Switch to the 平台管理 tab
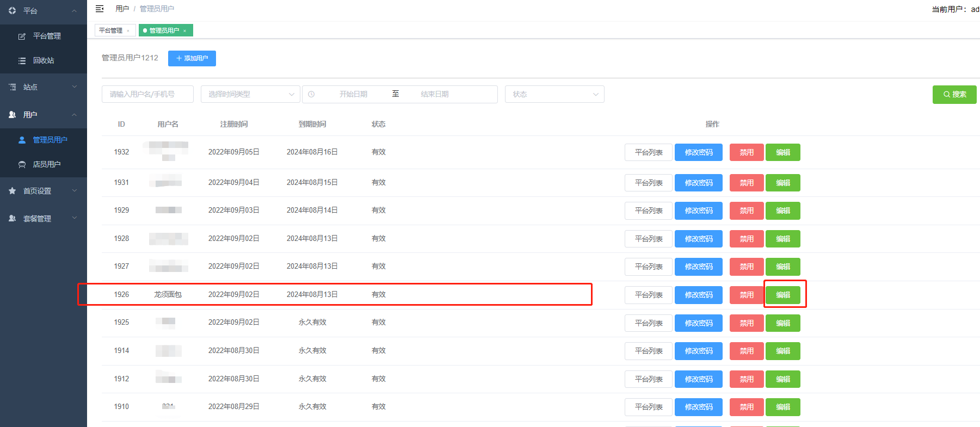The image size is (980, 427). point(111,30)
